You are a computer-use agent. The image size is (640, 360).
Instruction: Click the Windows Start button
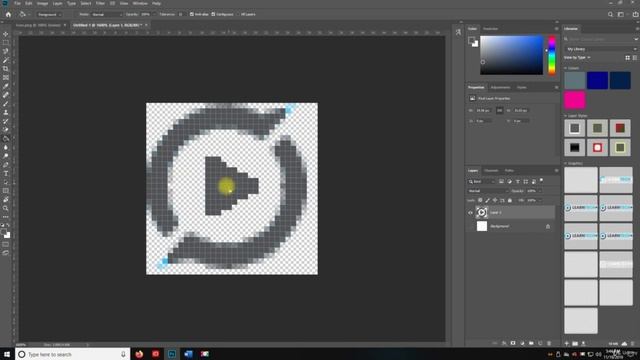click(x=7, y=354)
